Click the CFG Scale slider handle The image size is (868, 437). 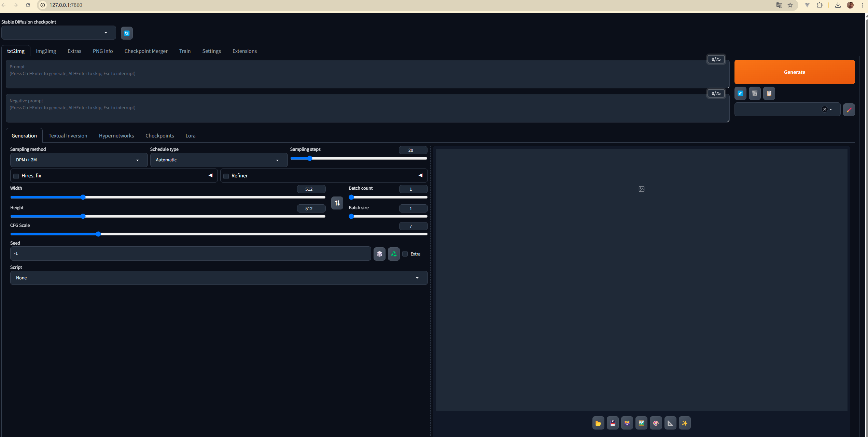[98, 234]
